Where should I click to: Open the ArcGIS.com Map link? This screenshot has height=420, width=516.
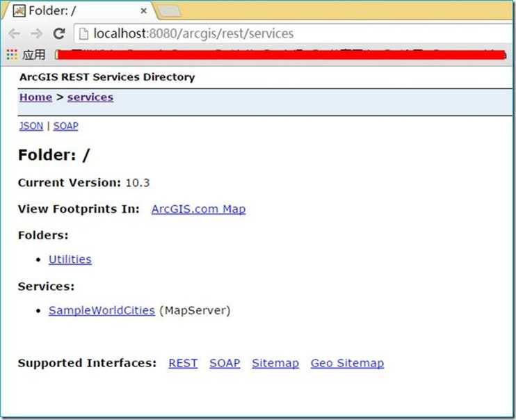point(198,209)
